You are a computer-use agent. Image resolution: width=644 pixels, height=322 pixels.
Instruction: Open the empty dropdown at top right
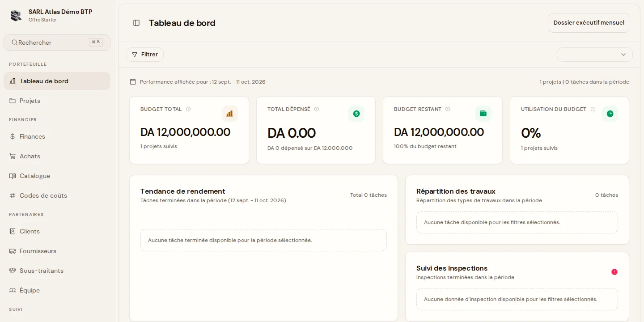(x=595, y=55)
